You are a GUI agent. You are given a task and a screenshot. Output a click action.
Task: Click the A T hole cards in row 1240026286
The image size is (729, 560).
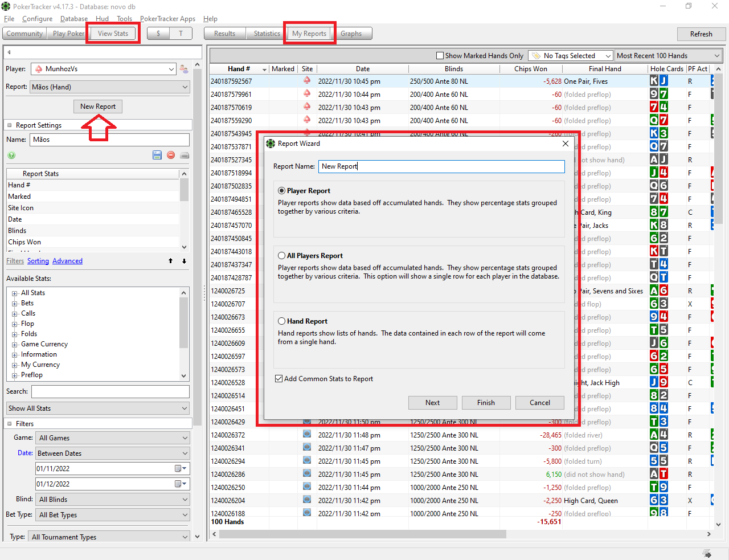coord(659,474)
